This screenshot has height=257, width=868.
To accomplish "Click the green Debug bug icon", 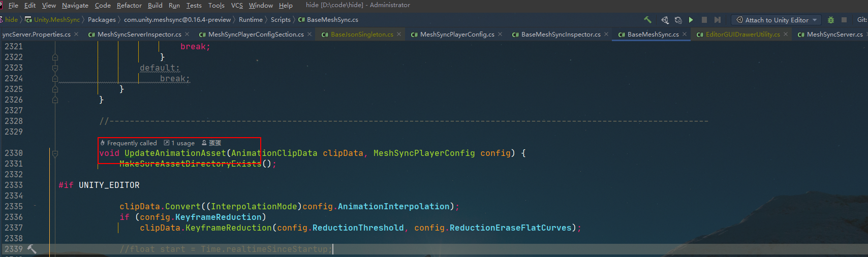I will 831,20.
